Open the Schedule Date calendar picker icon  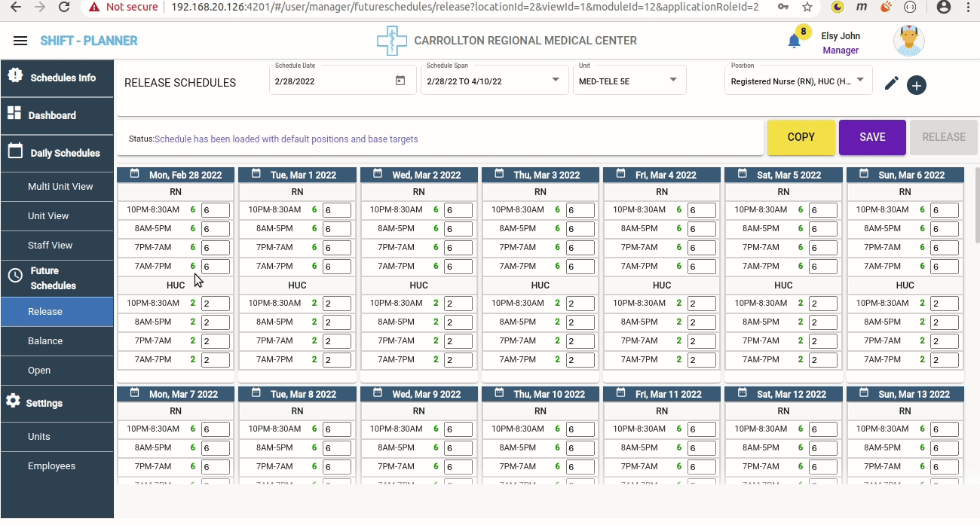[400, 81]
